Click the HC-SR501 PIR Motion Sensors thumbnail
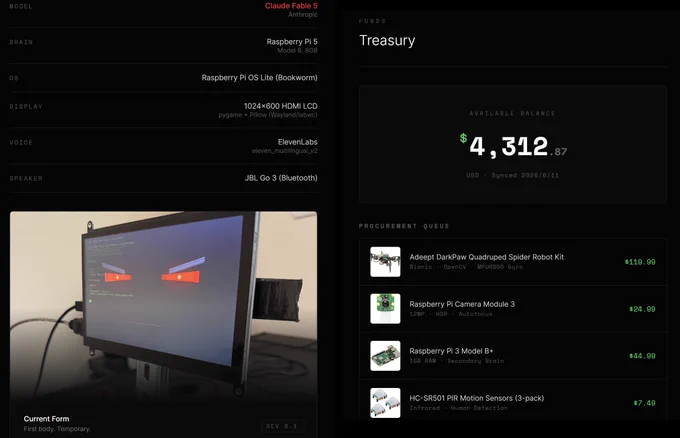This screenshot has height=438, width=680. [x=385, y=403]
